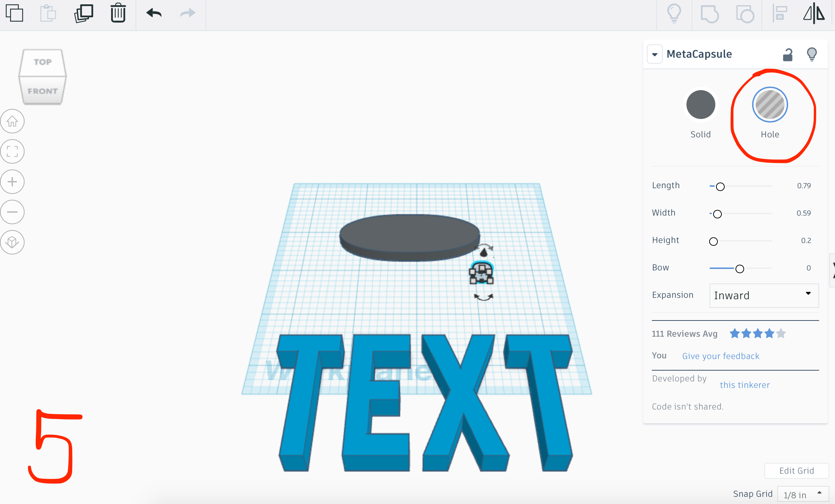Collapse the MetaCapsule inspector panel

point(655,54)
